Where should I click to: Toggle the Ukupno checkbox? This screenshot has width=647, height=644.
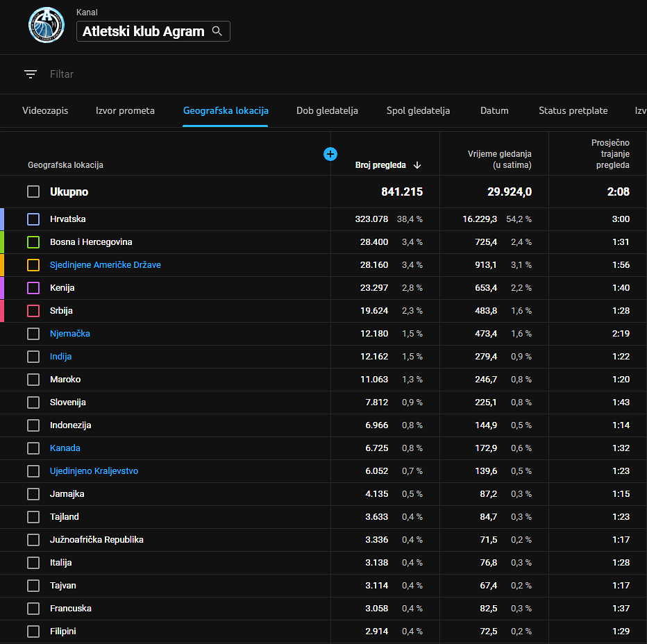(33, 192)
